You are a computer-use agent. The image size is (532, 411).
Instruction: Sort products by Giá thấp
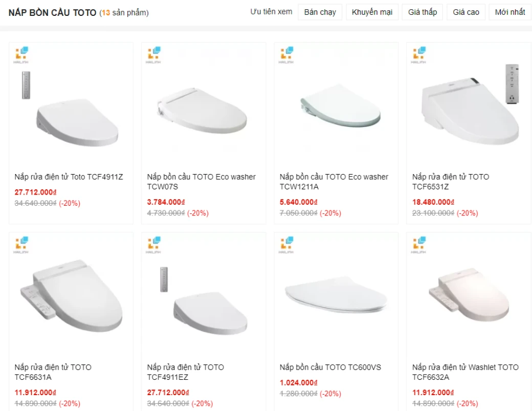[x=423, y=12]
